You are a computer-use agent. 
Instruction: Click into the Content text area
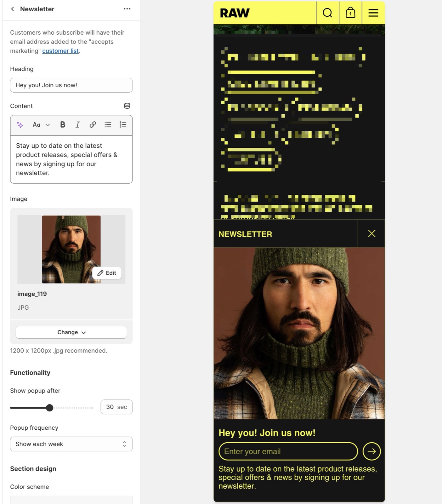[71, 159]
